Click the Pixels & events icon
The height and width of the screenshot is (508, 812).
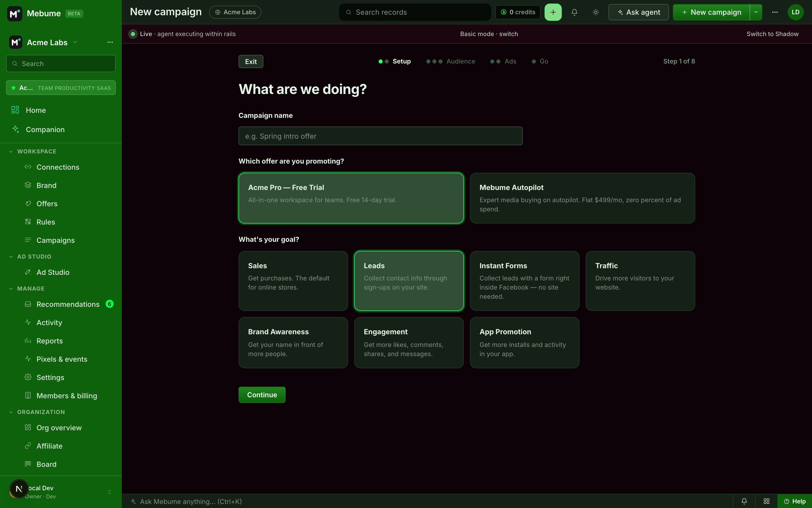[x=28, y=359]
